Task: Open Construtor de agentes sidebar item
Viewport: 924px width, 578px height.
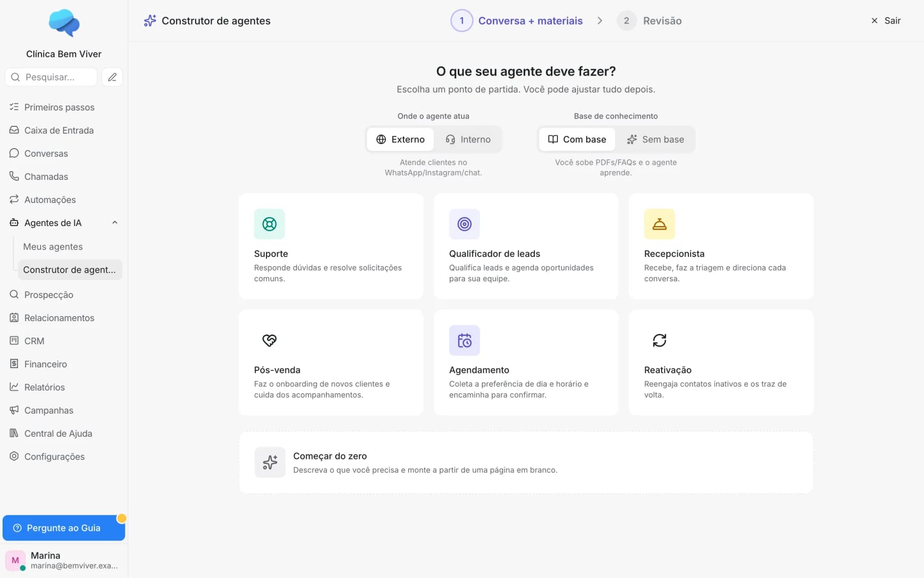Action: point(70,270)
